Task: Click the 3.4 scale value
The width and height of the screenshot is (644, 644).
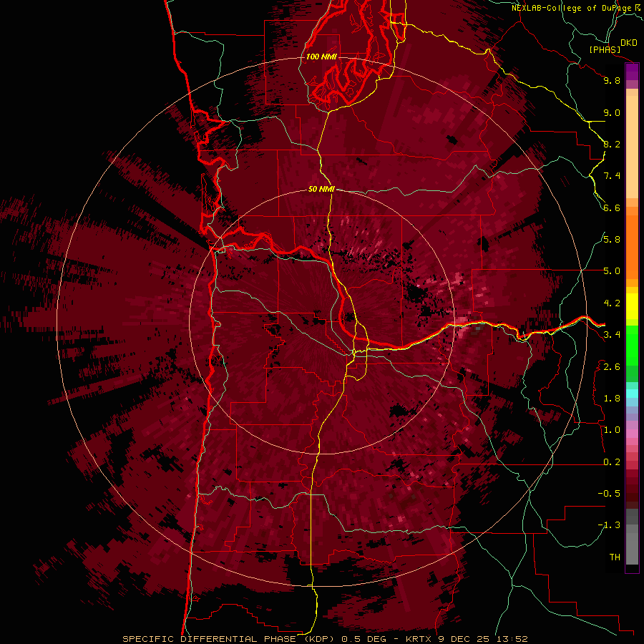Action: pyautogui.click(x=612, y=335)
